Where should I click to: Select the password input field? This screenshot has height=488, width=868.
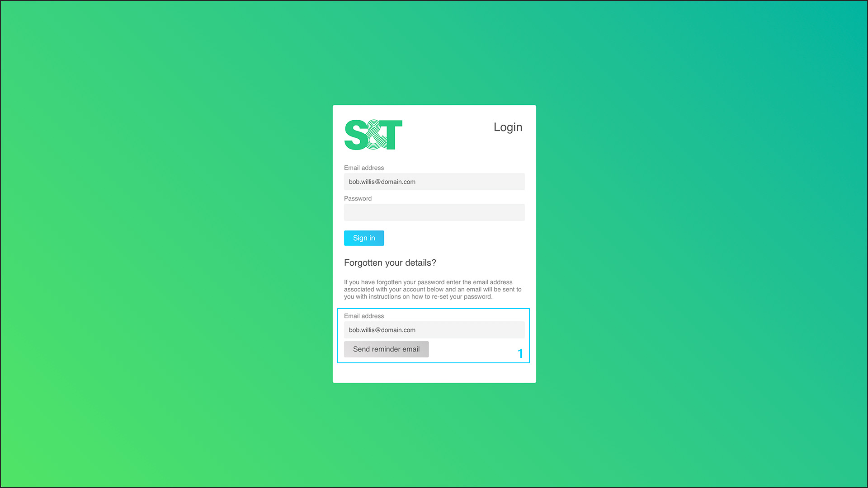coord(434,212)
